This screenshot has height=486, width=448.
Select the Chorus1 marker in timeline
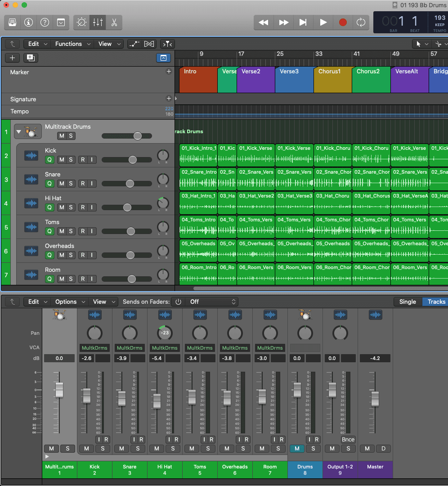(332, 79)
